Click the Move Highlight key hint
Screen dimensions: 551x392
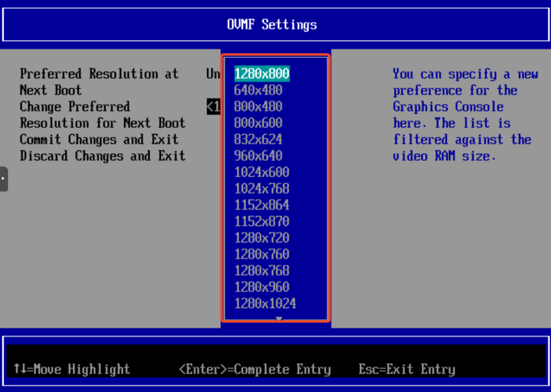(72, 369)
